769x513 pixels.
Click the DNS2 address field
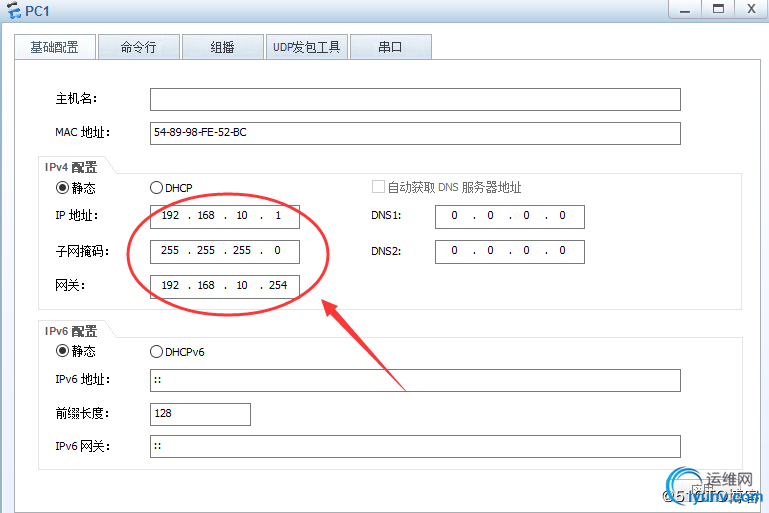[x=510, y=252]
